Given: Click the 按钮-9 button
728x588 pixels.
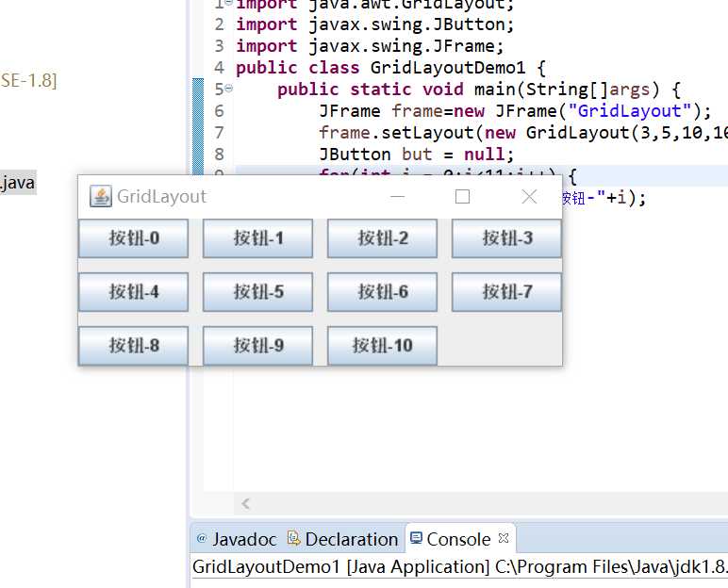Looking at the screenshot, I should pyautogui.click(x=257, y=346).
